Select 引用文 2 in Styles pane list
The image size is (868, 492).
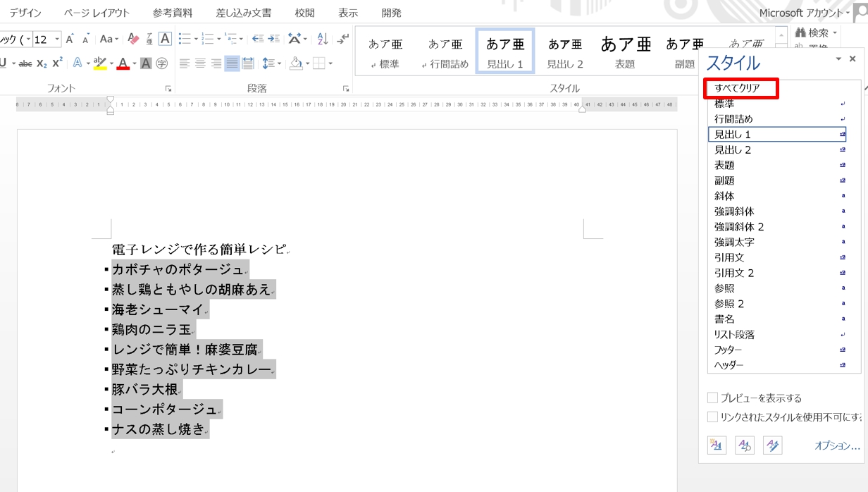coord(777,273)
